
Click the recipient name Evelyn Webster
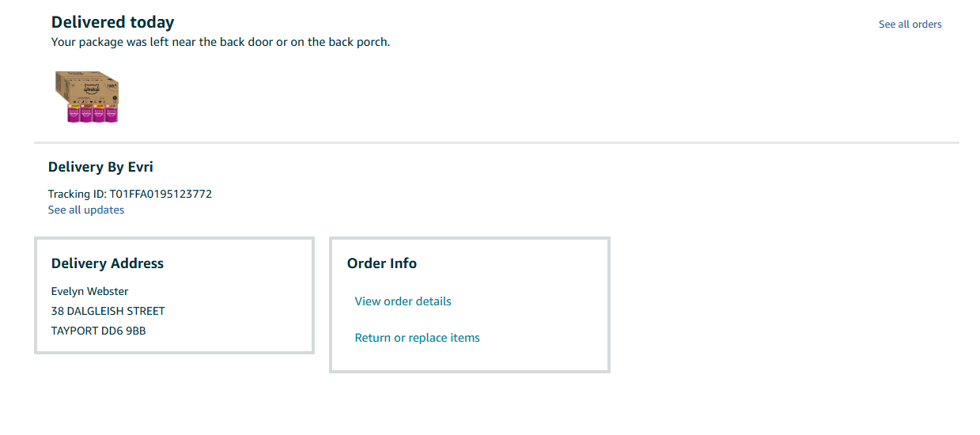[89, 291]
